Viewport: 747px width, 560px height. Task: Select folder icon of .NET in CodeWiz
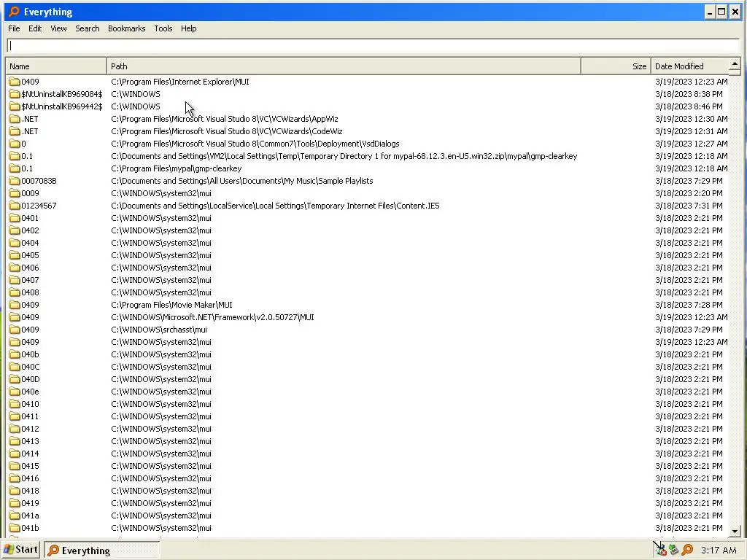coord(15,131)
